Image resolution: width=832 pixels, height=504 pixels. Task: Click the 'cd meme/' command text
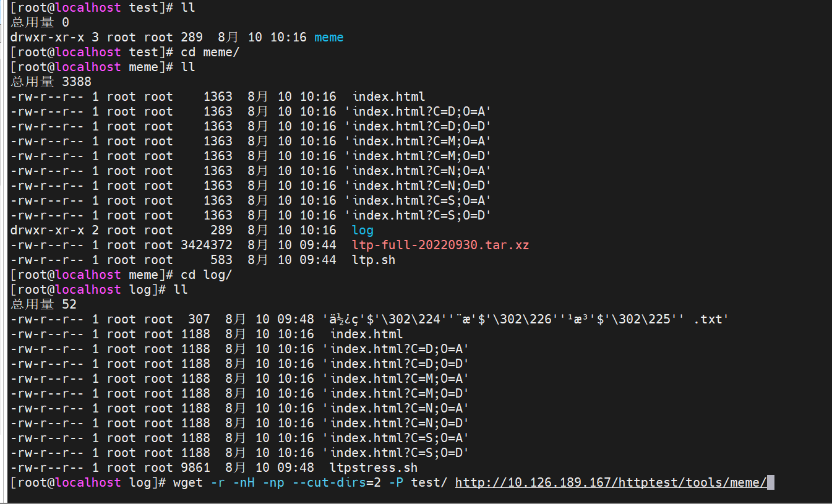pos(210,52)
